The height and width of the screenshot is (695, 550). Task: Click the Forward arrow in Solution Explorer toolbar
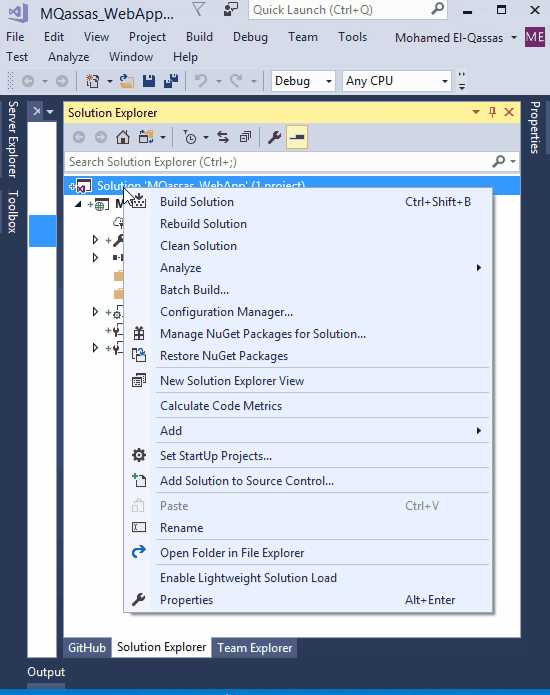[101, 137]
